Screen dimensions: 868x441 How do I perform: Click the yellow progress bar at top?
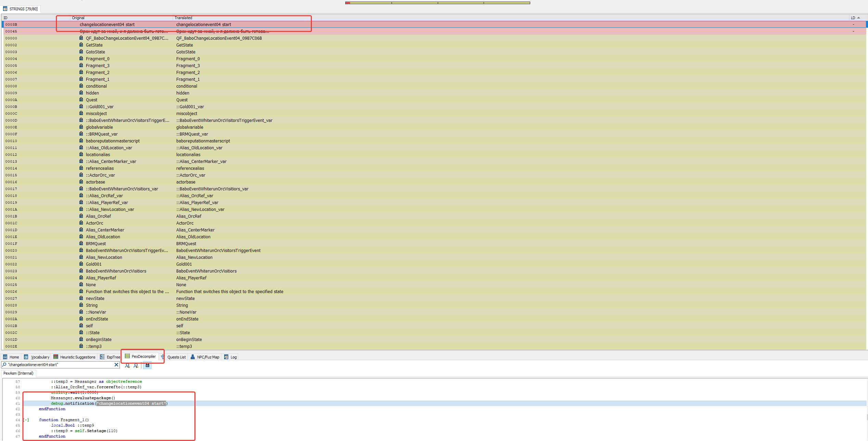438,3
